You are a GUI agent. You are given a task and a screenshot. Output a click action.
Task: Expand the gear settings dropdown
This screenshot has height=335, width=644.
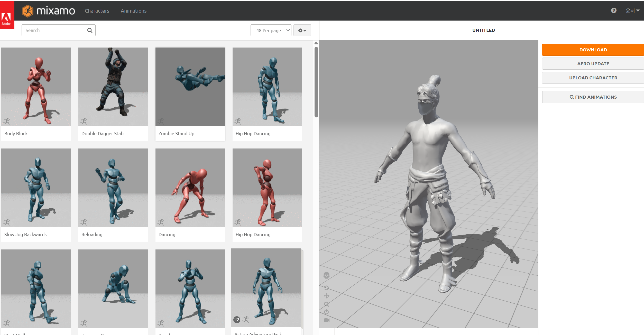point(302,30)
